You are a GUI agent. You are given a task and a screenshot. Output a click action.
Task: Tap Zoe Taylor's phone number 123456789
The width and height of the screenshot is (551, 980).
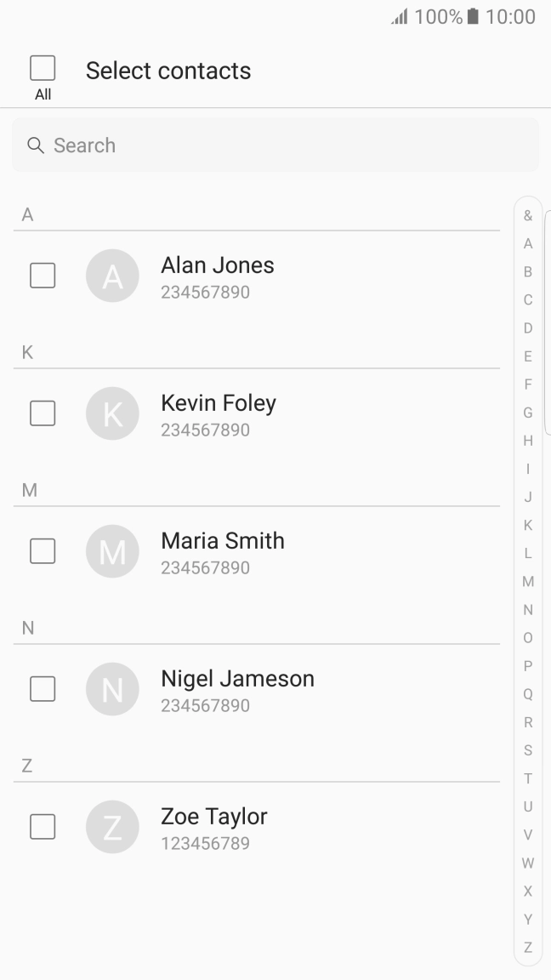(205, 844)
